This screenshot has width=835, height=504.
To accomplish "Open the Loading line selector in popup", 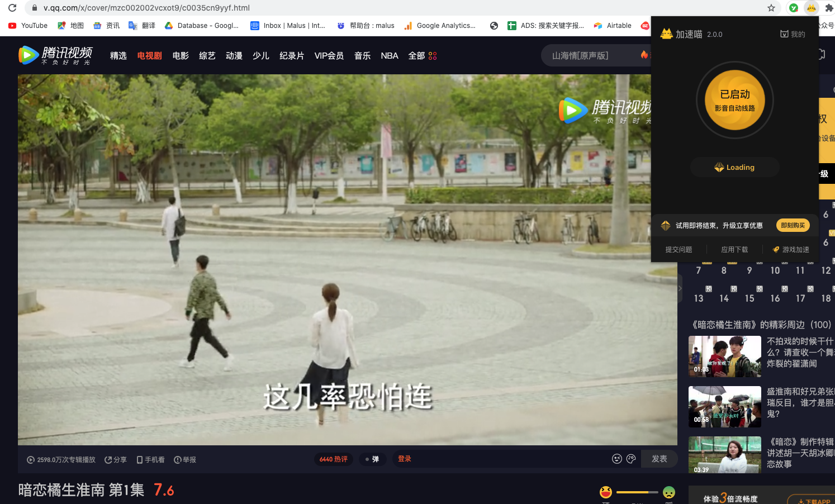I will tap(734, 167).
